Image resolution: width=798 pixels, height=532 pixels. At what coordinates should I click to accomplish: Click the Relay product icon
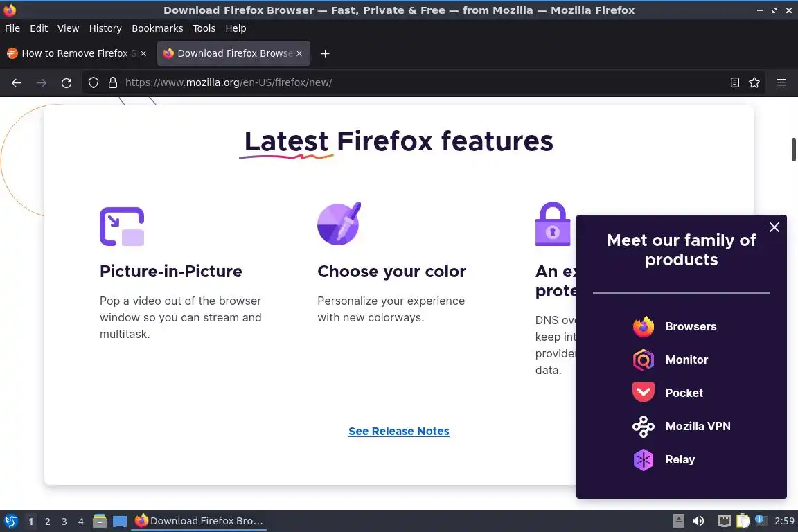(644, 460)
